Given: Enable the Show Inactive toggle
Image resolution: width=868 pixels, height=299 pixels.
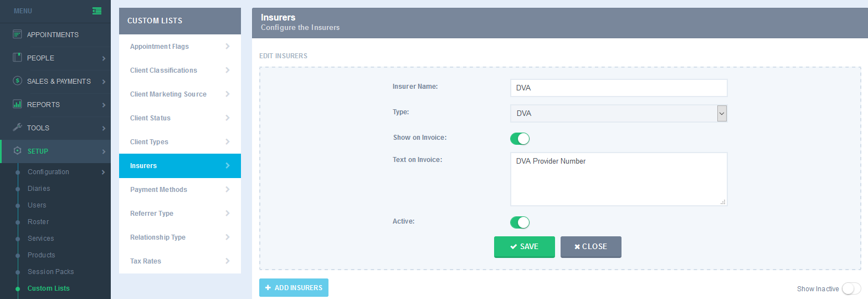Looking at the screenshot, I should pyautogui.click(x=851, y=288).
